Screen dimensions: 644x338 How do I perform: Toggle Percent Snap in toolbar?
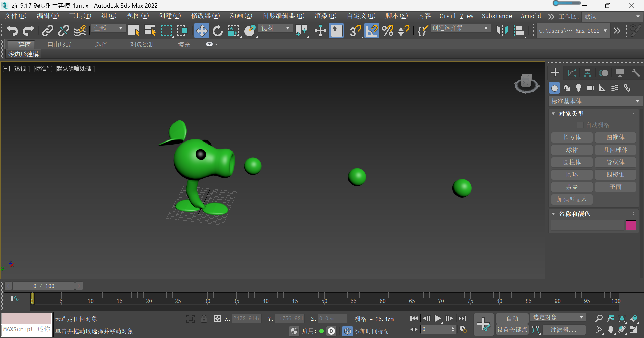click(x=388, y=31)
